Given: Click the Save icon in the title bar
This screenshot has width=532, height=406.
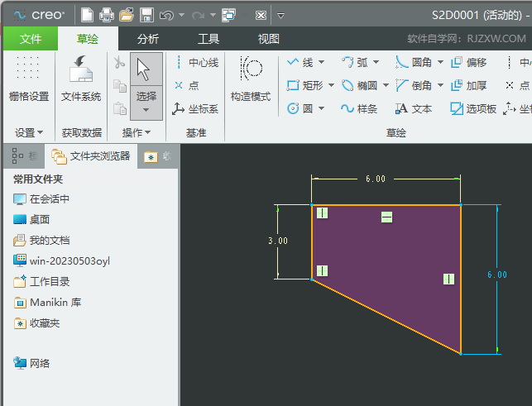Looking at the screenshot, I should 146,15.
